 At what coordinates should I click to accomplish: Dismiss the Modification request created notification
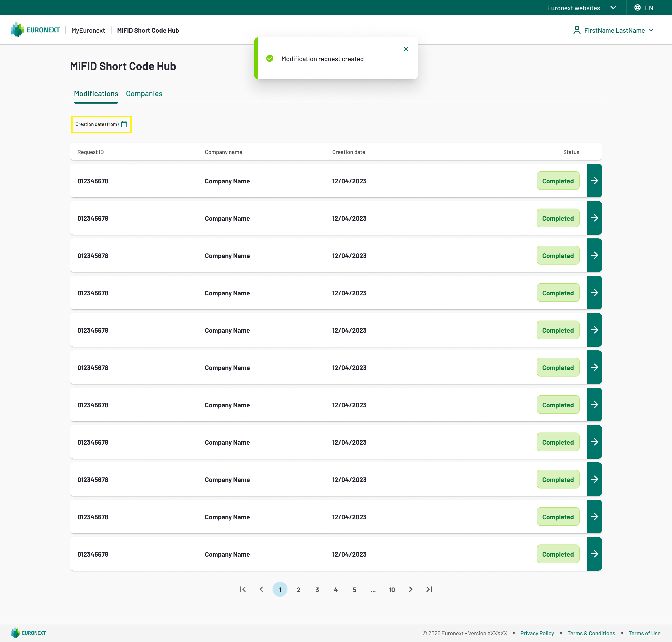pyautogui.click(x=406, y=49)
